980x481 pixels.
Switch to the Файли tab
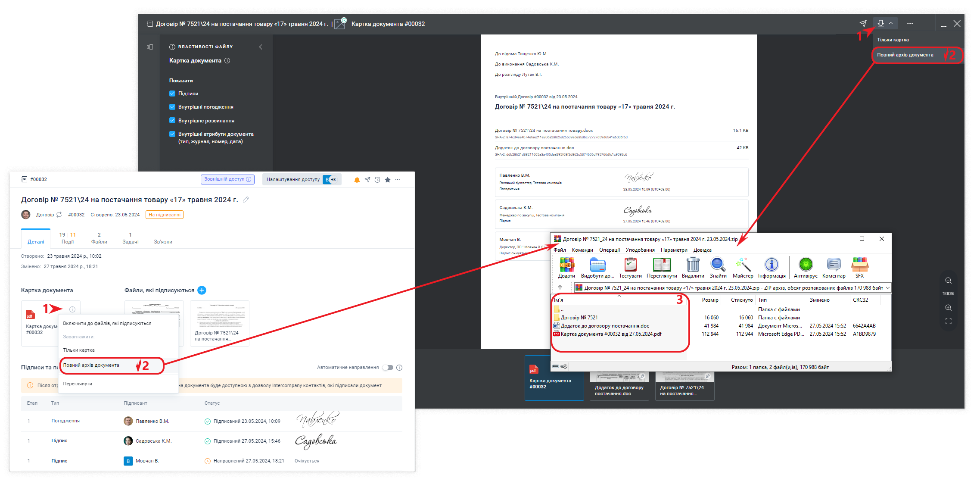(x=99, y=238)
